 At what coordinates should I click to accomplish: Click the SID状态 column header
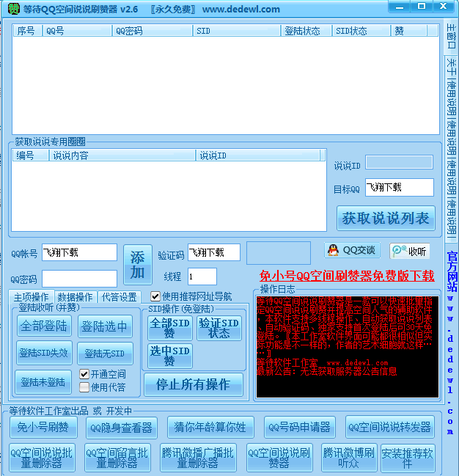coord(361,31)
